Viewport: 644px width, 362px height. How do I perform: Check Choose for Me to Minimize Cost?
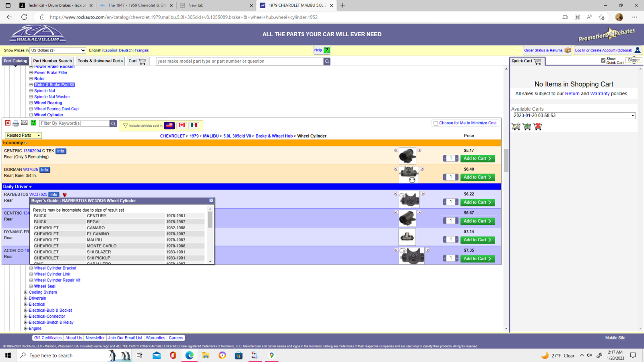click(x=436, y=123)
